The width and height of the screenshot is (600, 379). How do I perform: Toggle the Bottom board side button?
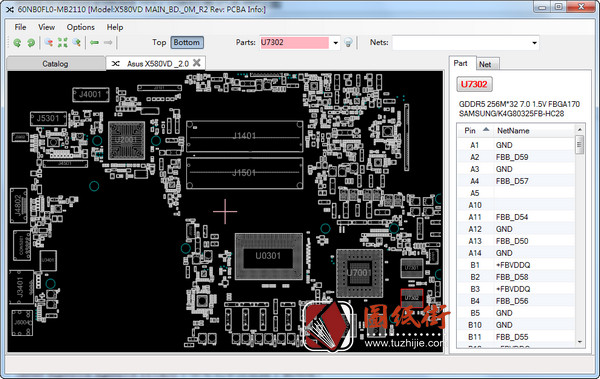(187, 42)
